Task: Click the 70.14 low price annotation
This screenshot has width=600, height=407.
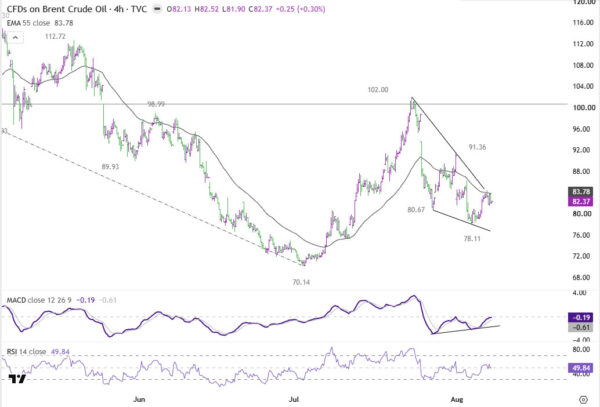Action: [x=301, y=282]
